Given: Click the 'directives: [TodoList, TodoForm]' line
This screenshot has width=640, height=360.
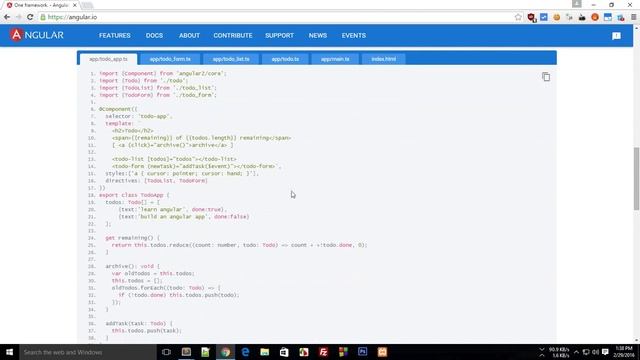Looking at the screenshot, I should click(x=157, y=180).
